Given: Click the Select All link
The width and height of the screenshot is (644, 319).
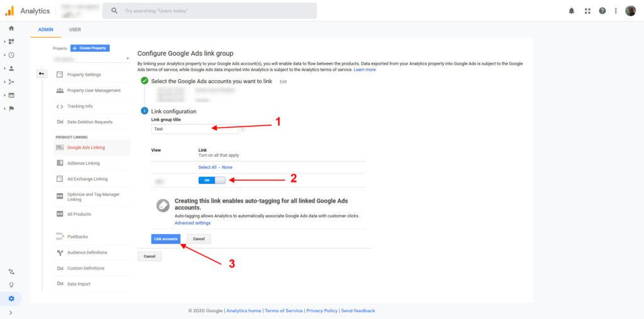Looking at the screenshot, I should [x=208, y=167].
